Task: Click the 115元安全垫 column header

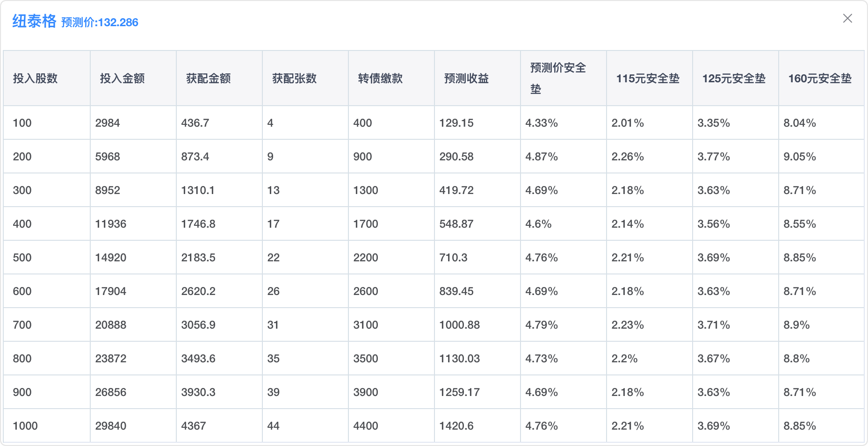Action: pyautogui.click(x=648, y=78)
